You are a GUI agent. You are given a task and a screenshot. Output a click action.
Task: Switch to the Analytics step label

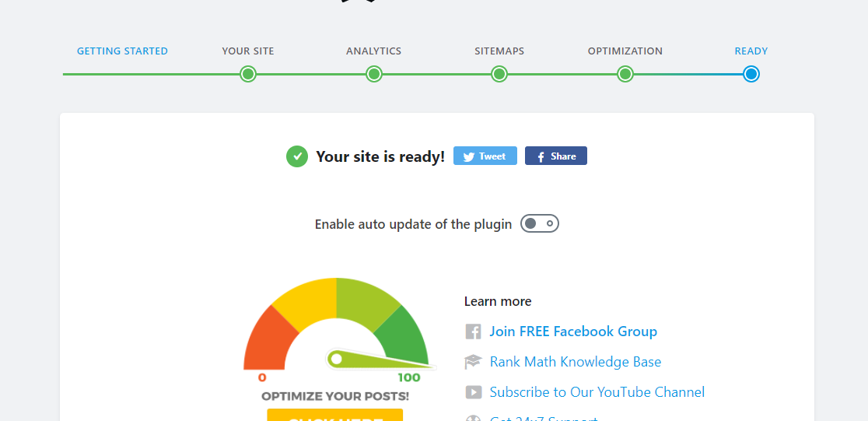coord(374,51)
